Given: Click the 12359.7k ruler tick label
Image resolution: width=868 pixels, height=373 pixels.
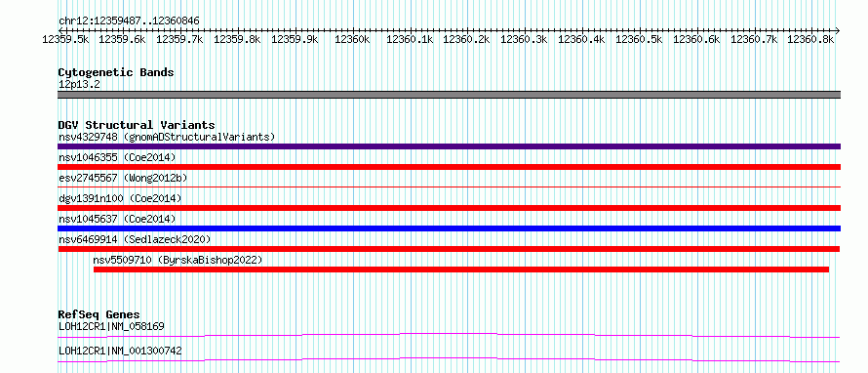Looking at the screenshot, I should (x=179, y=39).
